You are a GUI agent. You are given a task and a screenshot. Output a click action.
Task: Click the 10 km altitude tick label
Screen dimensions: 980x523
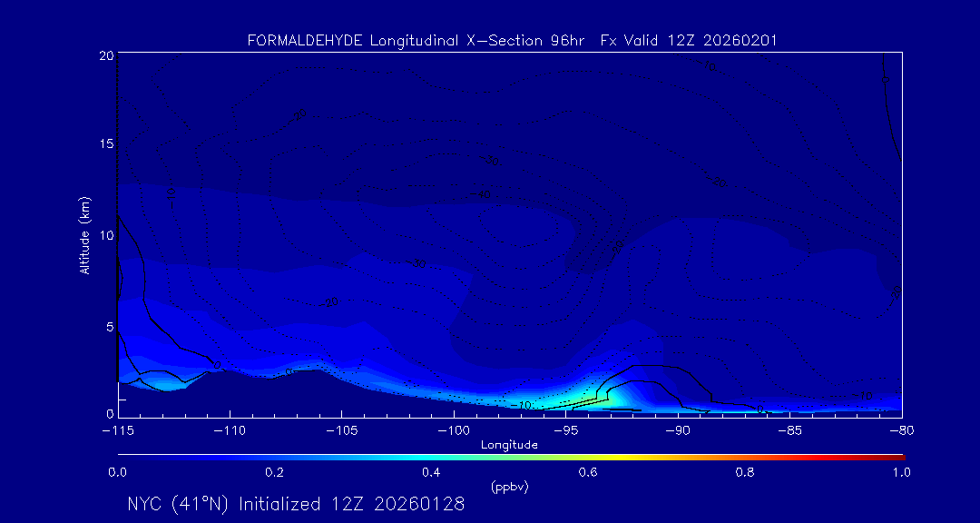[104, 235]
